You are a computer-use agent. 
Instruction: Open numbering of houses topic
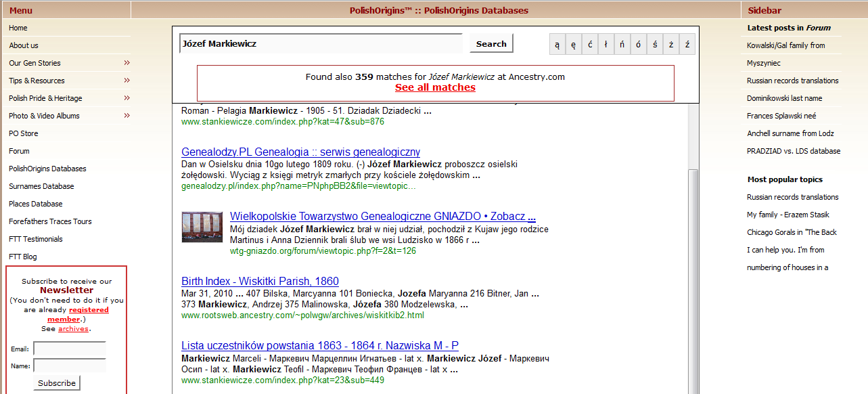(x=787, y=267)
